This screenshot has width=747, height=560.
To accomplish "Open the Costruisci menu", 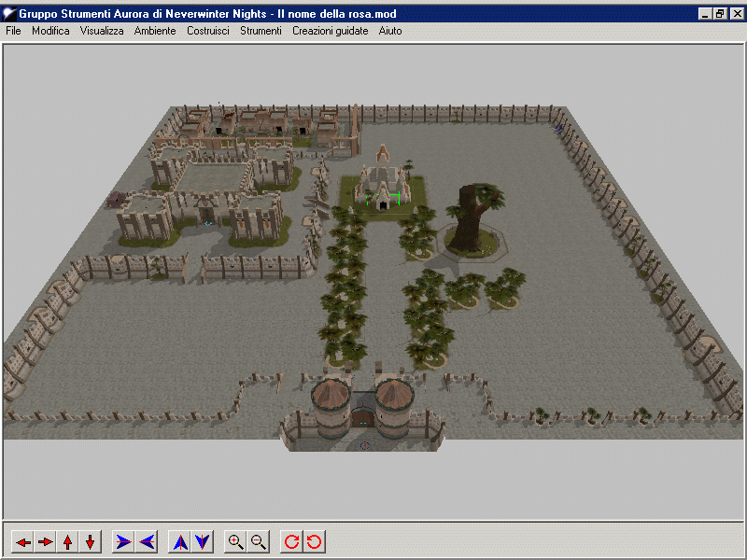I will 207,31.
